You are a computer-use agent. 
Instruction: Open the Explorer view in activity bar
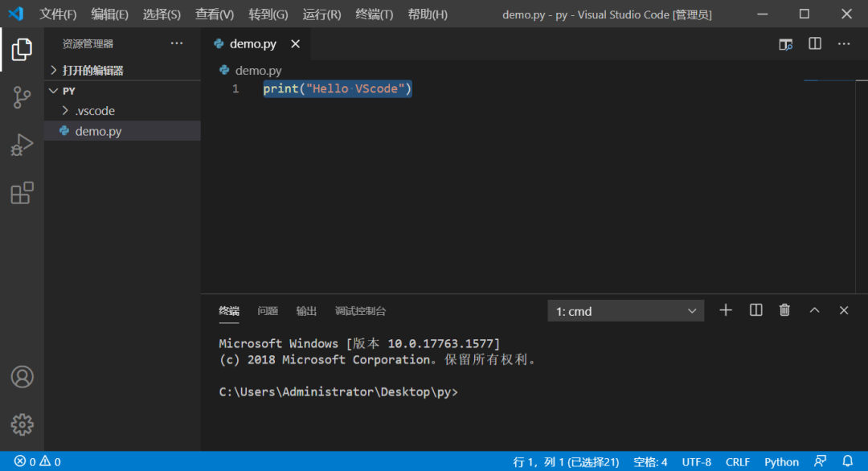[x=22, y=49]
